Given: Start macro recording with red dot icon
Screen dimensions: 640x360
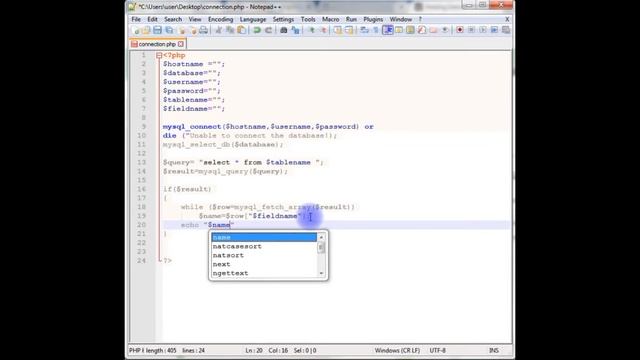Looking at the screenshot, I should 460,30.
